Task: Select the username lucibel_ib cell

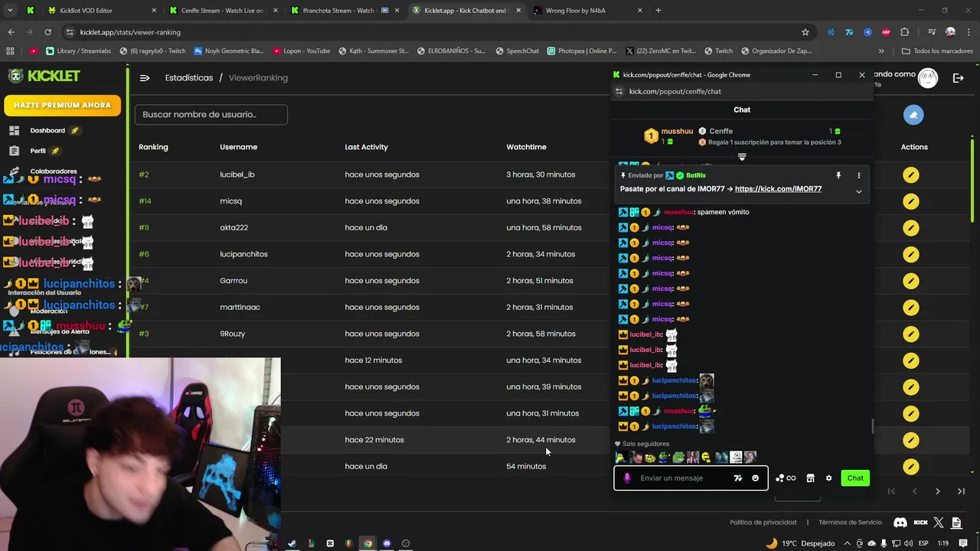Action: click(x=237, y=174)
